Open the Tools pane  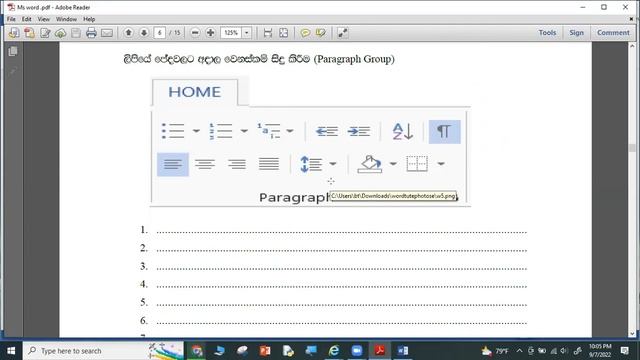(547, 33)
